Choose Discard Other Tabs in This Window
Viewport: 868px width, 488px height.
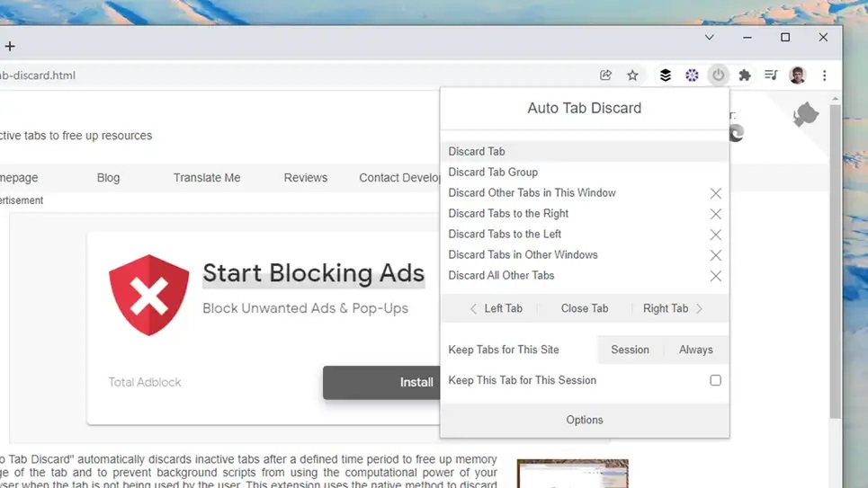(532, 192)
